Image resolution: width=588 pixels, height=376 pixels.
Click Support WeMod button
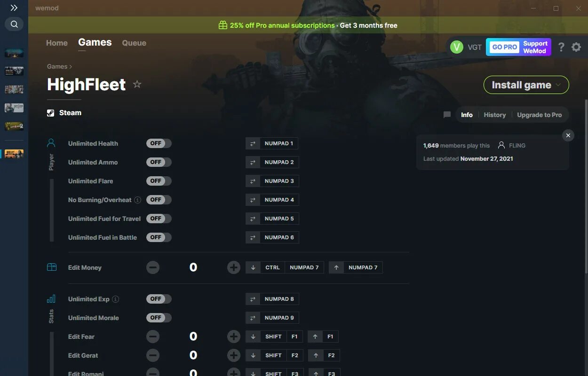(x=535, y=47)
